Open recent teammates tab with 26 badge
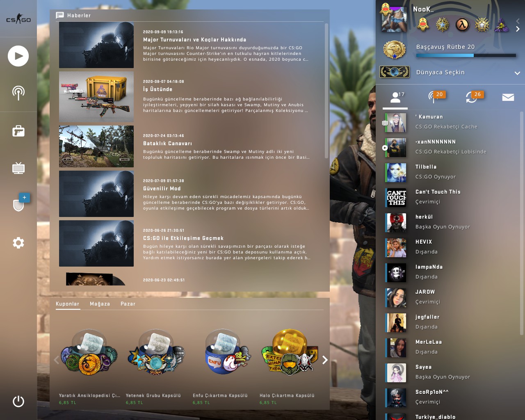 tap(473, 97)
